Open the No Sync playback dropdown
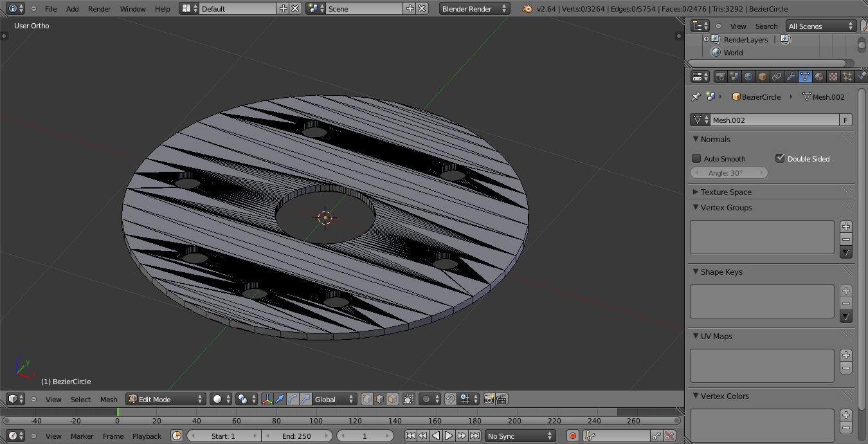 pyautogui.click(x=520, y=436)
